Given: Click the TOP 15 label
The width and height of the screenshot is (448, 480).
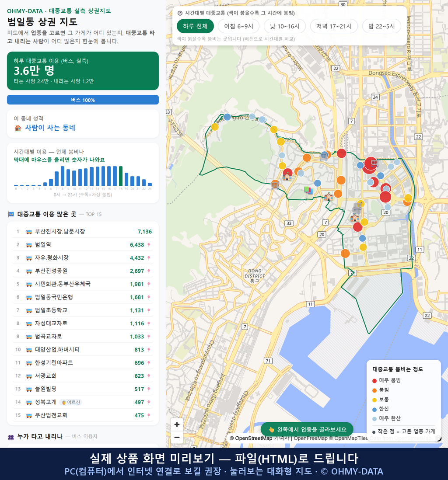Looking at the screenshot, I should click(94, 214).
